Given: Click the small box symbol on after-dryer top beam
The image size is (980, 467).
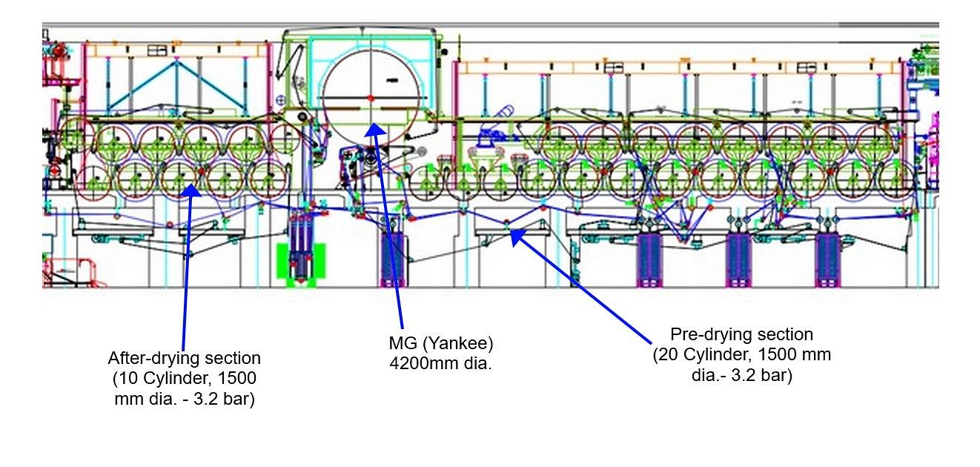Looking at the screenshot, I should pyautogui.click(x=158, y=50).
